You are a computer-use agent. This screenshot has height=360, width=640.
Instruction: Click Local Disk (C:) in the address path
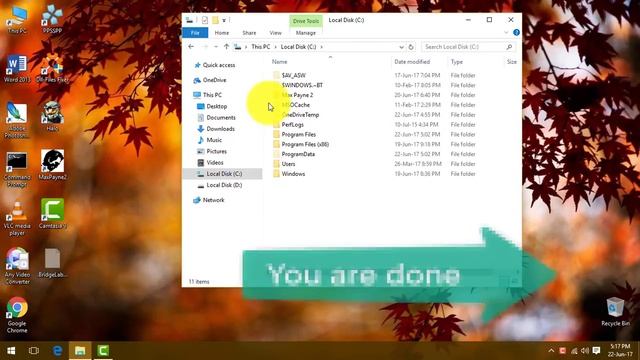coord(298,47)
